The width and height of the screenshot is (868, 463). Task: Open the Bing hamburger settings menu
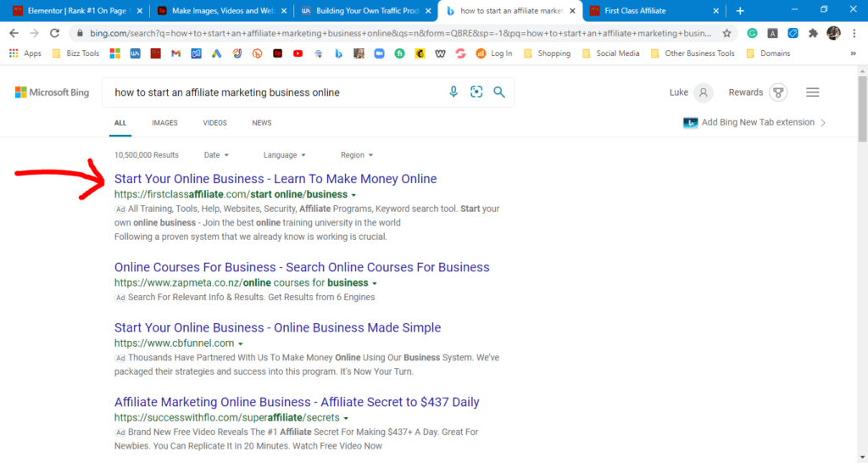tap(812, 92)
